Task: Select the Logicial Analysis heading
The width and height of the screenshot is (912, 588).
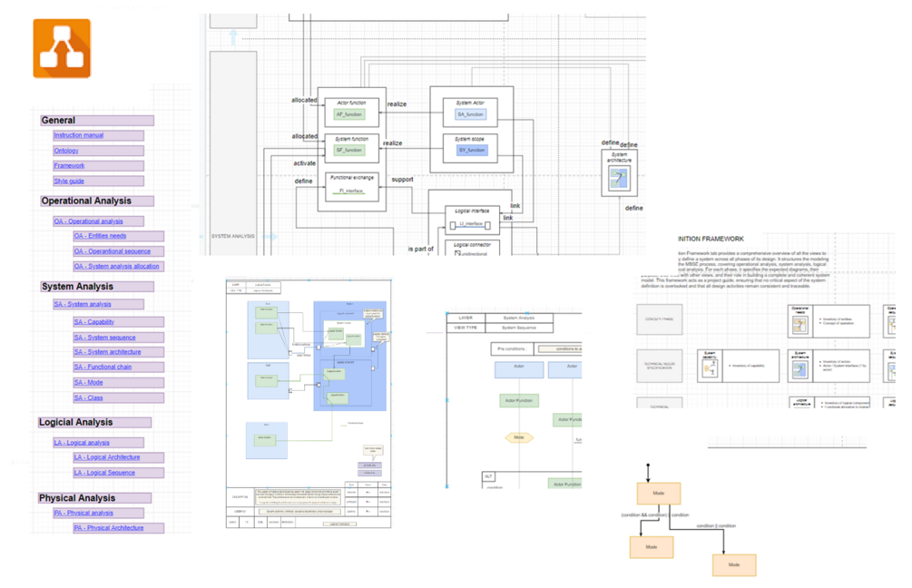Action: tap(94, 422)
